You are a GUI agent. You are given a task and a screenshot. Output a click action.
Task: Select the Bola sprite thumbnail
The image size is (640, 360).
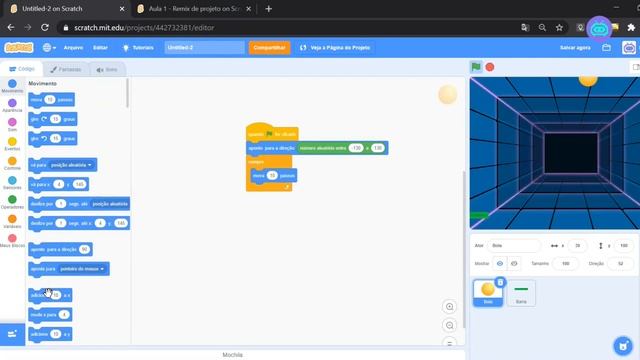[x=488, y=293]
